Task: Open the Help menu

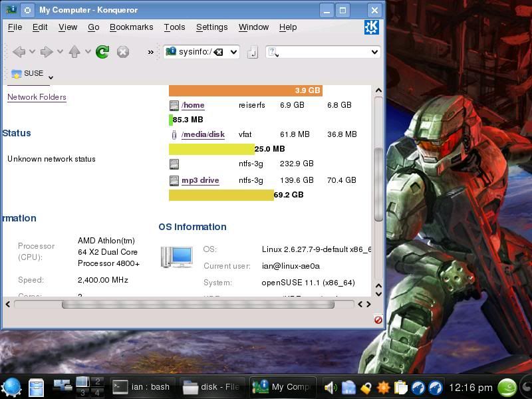Action: (288, 27)
